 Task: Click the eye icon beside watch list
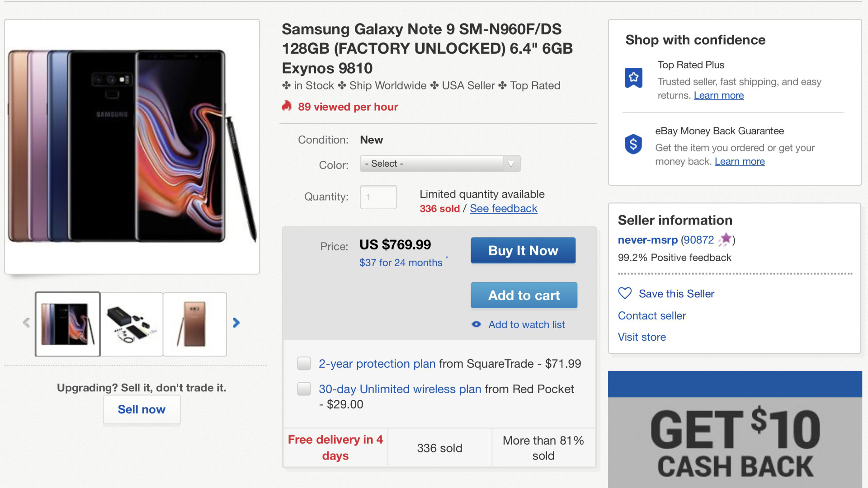coord(476,324)
